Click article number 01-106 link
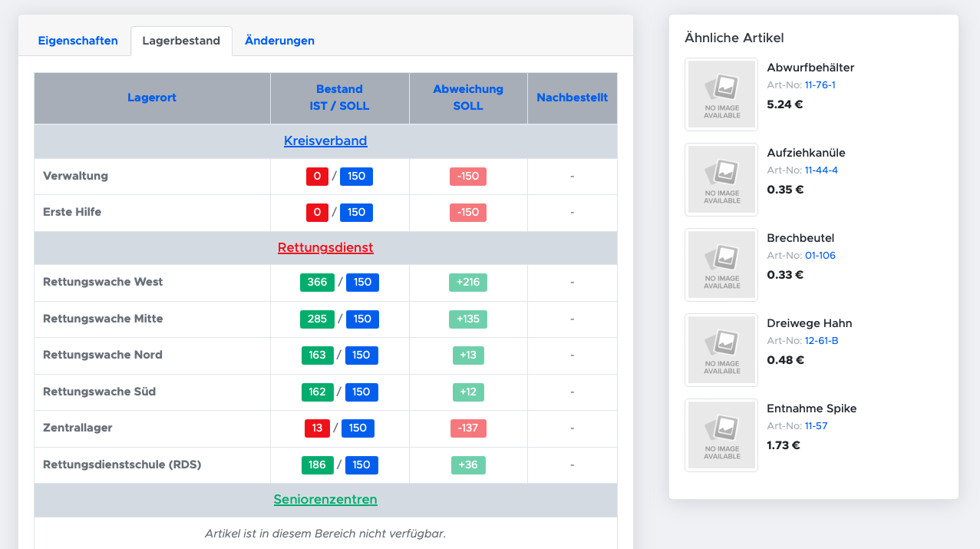The height and width of the screenshot is (549, 980). click(x=820, y=256)
